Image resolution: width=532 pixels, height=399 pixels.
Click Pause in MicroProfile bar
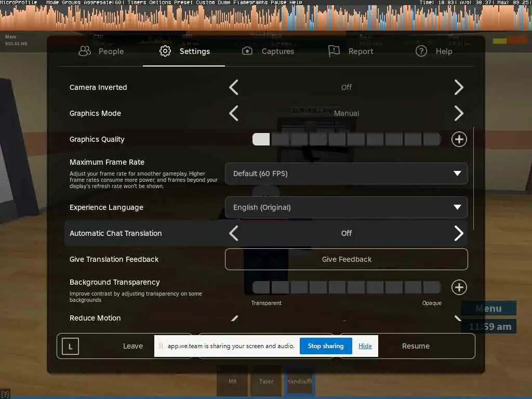(x=278, y=3)
